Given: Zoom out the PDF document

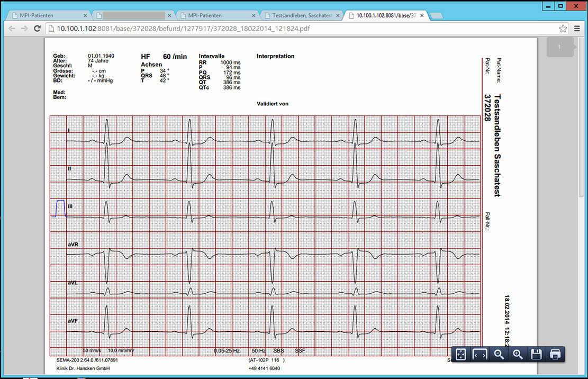Looking at the screenshot, I should coord(499,355).
